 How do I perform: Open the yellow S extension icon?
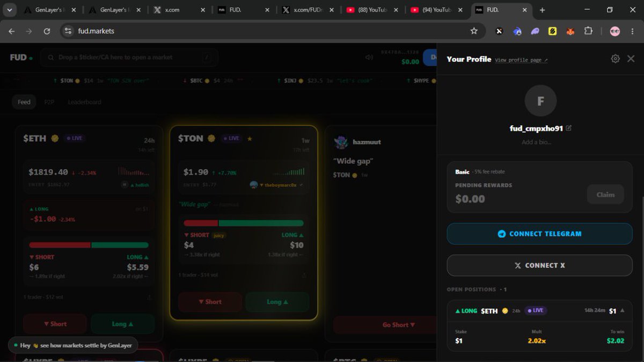[553, 31]
